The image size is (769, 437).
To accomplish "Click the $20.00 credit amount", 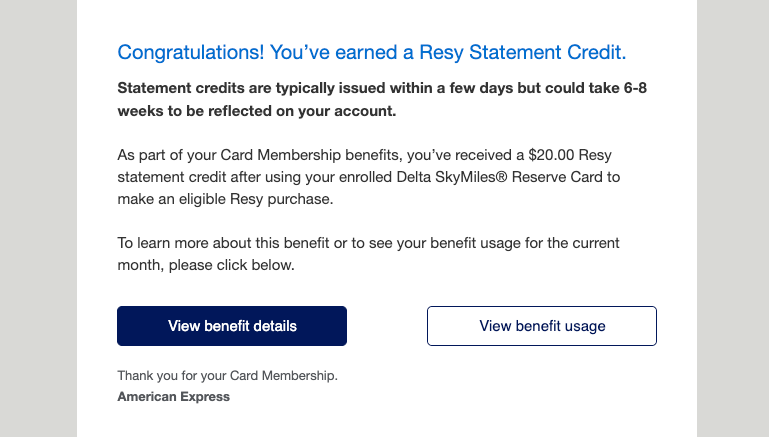I will 551,155.
